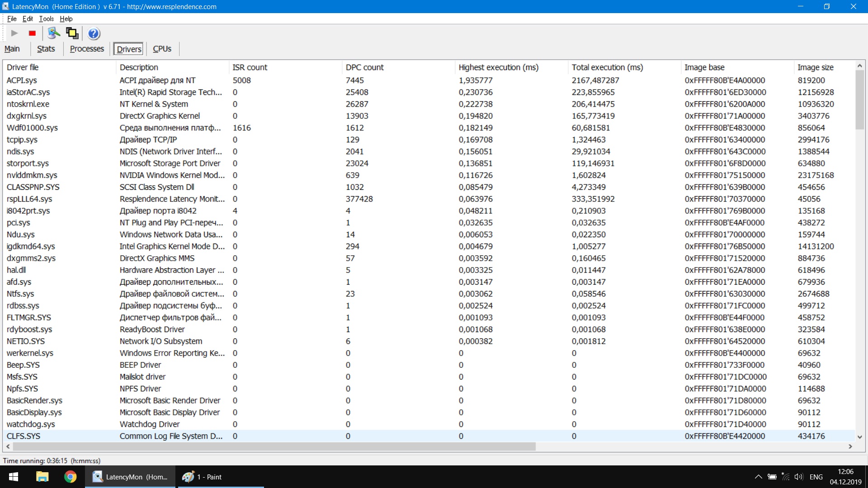Open ENG language input selector
Image resolution: width=868 pixels, height=488 pixels.
[x=816, y=477]
